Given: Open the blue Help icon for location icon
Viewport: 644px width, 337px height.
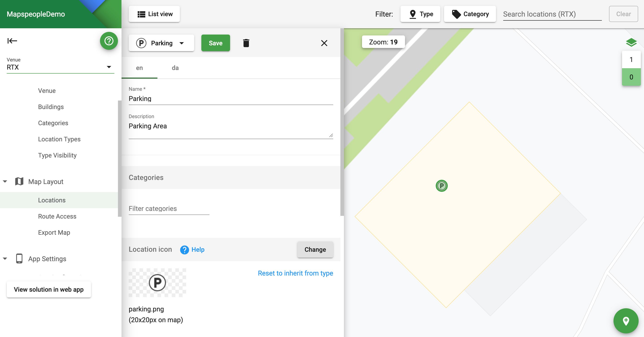Looking at the screenshot, I should point(185,250).
